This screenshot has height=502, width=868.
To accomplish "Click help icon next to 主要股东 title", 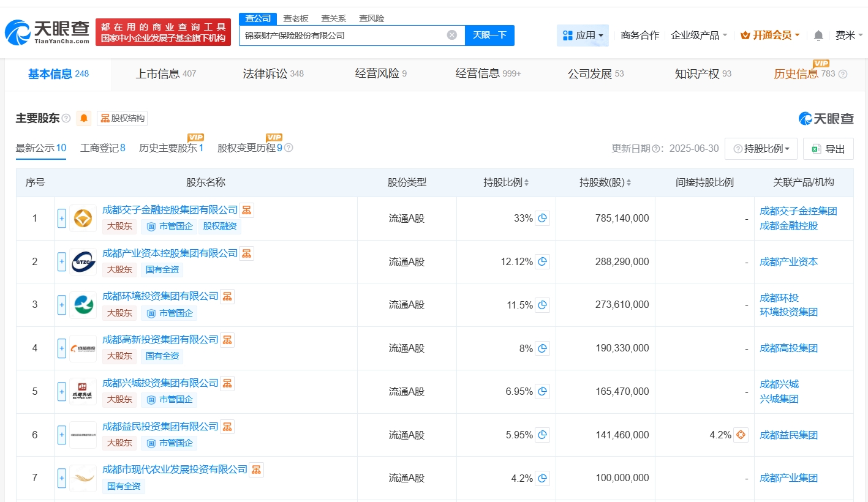I will point(66,118).
